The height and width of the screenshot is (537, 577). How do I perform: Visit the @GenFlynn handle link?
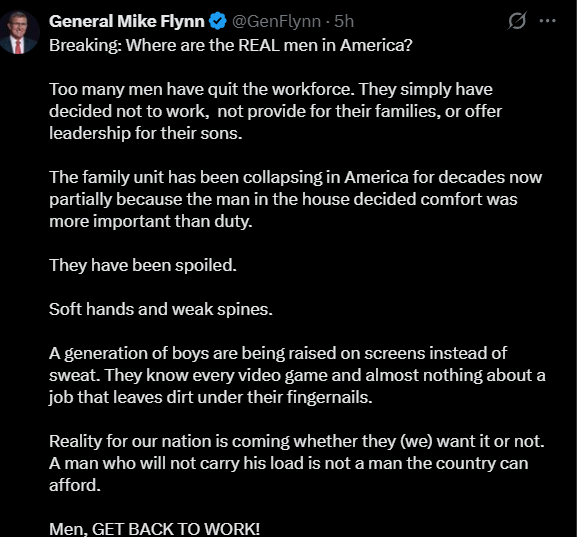tap(276, 21)
